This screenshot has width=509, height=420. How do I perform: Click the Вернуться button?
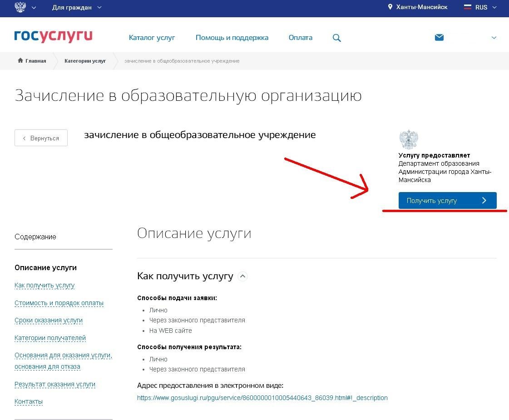(41, 138)
